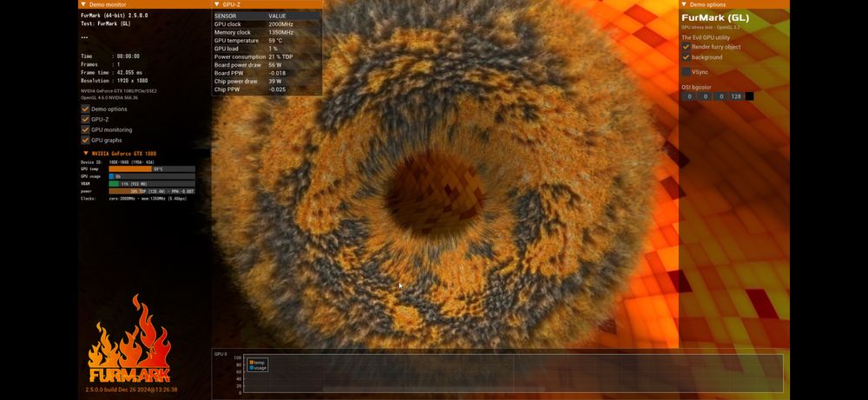Screen dimensions: 868x400
Task: Click the 39 W chip power value
Action: (x=274, y=82)
